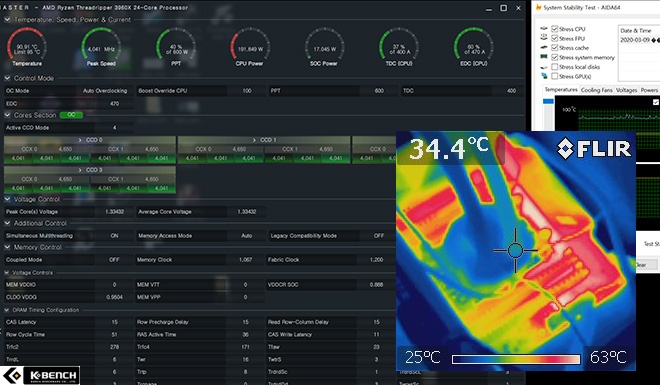Collapse the Control Mode section
This screenshot has width=660, height=385.
(7, 78)
